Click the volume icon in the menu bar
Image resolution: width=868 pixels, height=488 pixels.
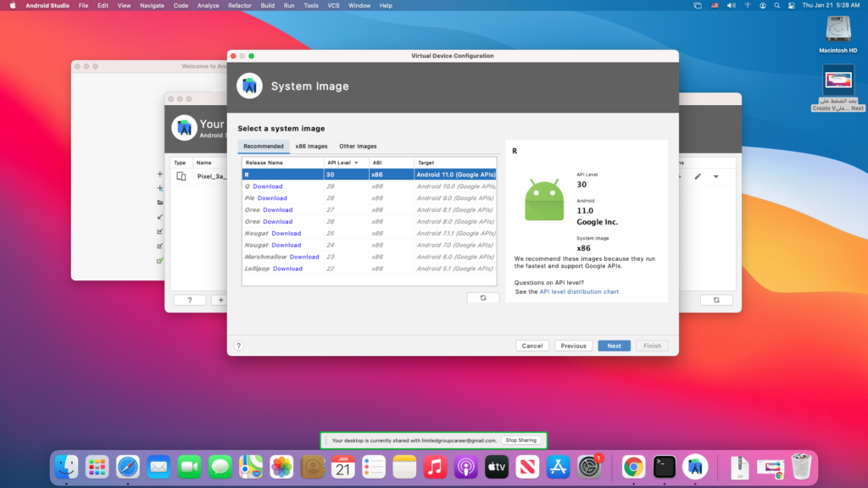732,6
